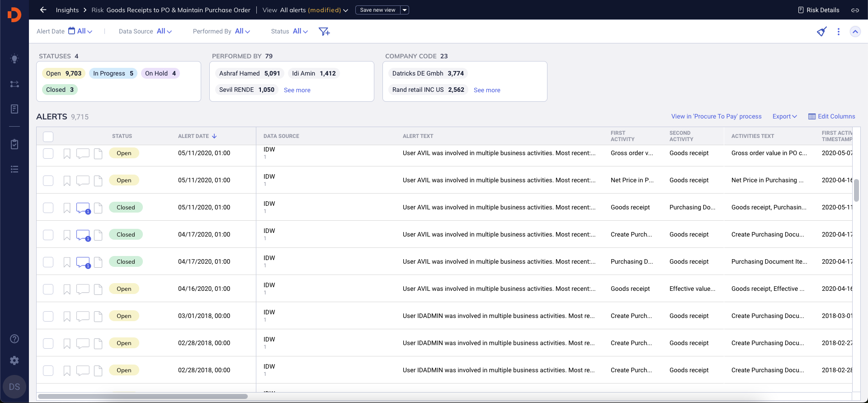The image size is (868, 403).
Task: Click the vertical scrollbar thumb of alerts table
Action: [856, 190]
